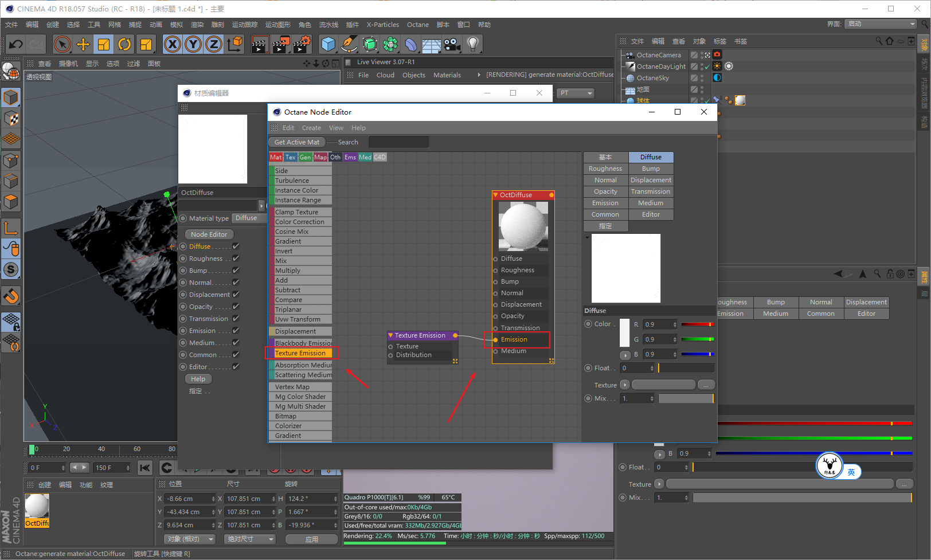This screenshot has height=560, width=931.
Task: Add a Cube primitive object
Action: coord(328,44)
